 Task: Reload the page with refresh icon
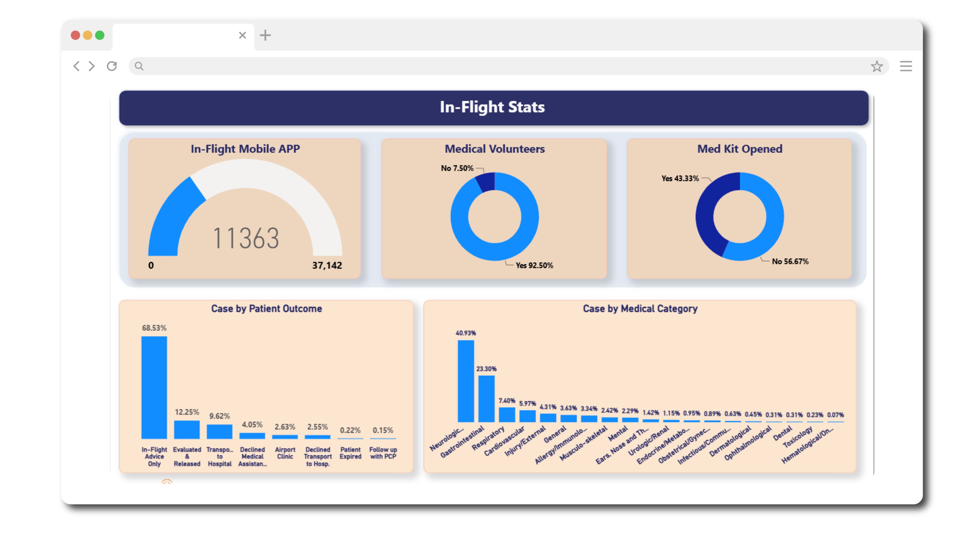[x=112, y=66]
